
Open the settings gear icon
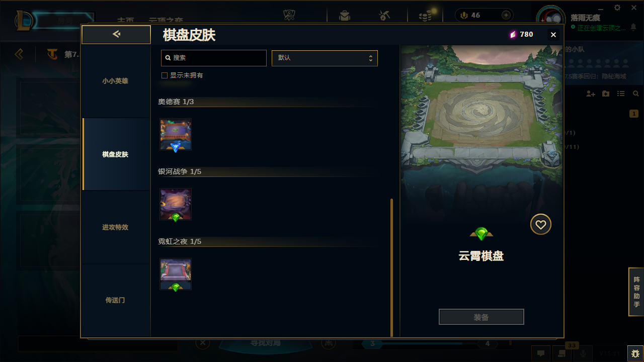click(617, 8)
